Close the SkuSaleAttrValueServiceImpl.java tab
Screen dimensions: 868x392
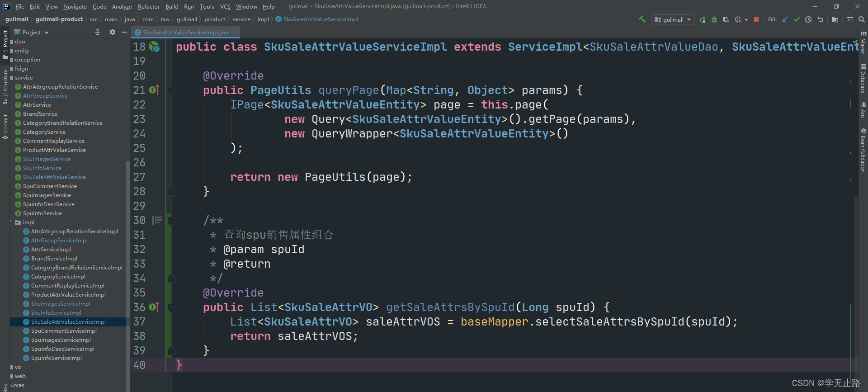pyautogui.click(x=235, y=32)
